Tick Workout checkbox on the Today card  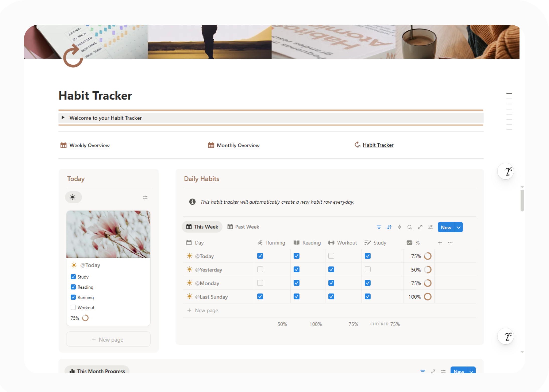tap(73, 307)
